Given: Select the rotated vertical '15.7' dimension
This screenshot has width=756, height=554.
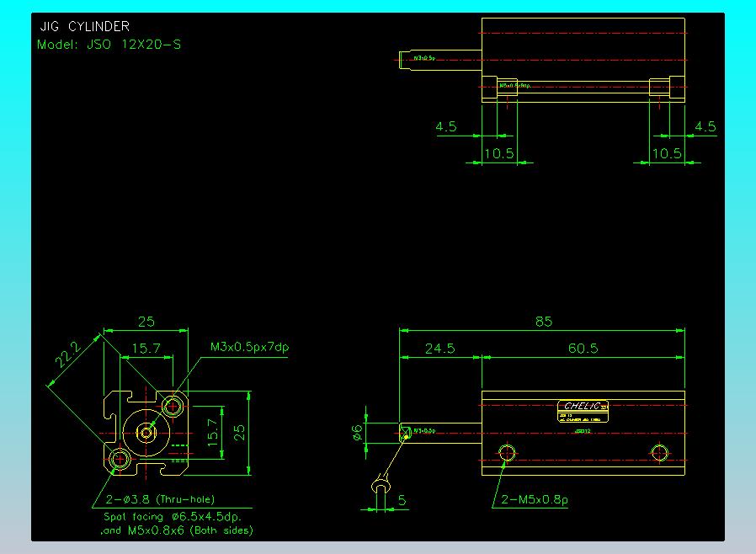Looking at the screenshot, I should pyautogui.click(x=213, y=433).
